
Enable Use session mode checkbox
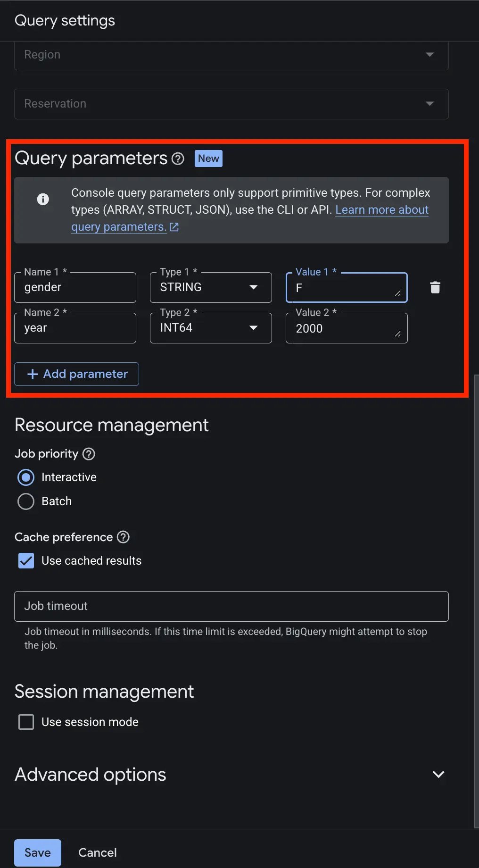pos(26,722)
